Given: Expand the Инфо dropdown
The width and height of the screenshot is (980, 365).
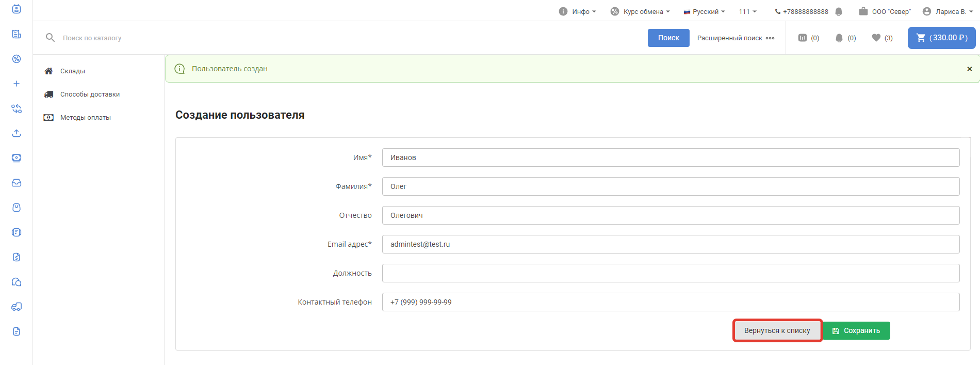Looking at the screenshot, I should (x=578, y=11).
